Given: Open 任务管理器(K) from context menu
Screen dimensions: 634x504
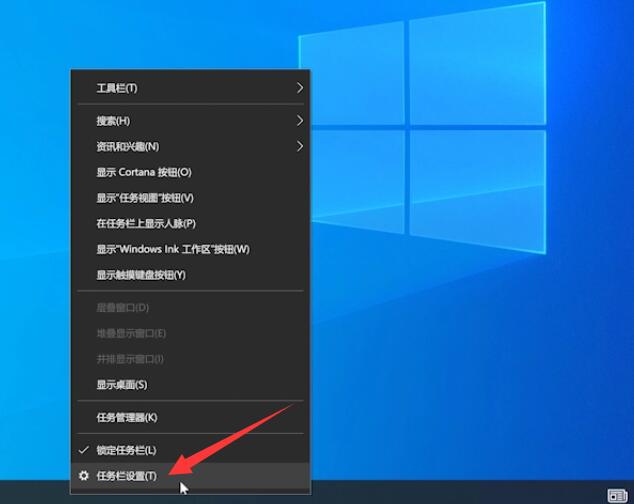Looking at the screenshot, I should 190,417.
